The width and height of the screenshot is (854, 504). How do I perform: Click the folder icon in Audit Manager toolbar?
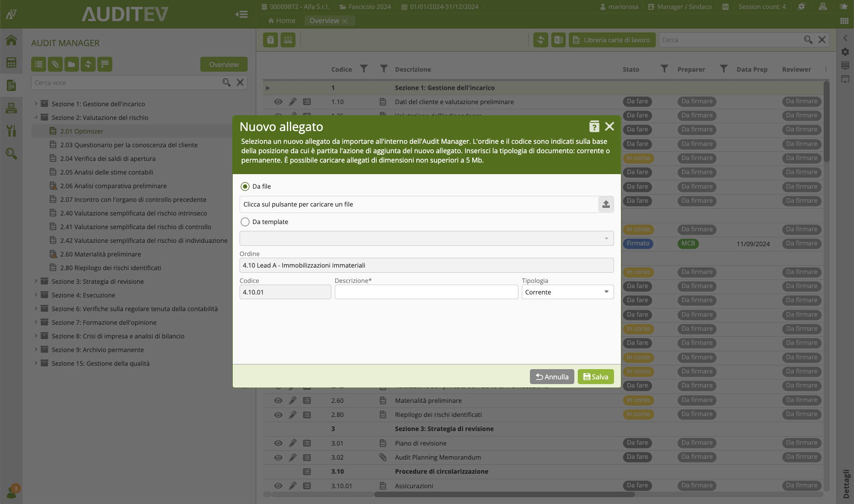72,64
